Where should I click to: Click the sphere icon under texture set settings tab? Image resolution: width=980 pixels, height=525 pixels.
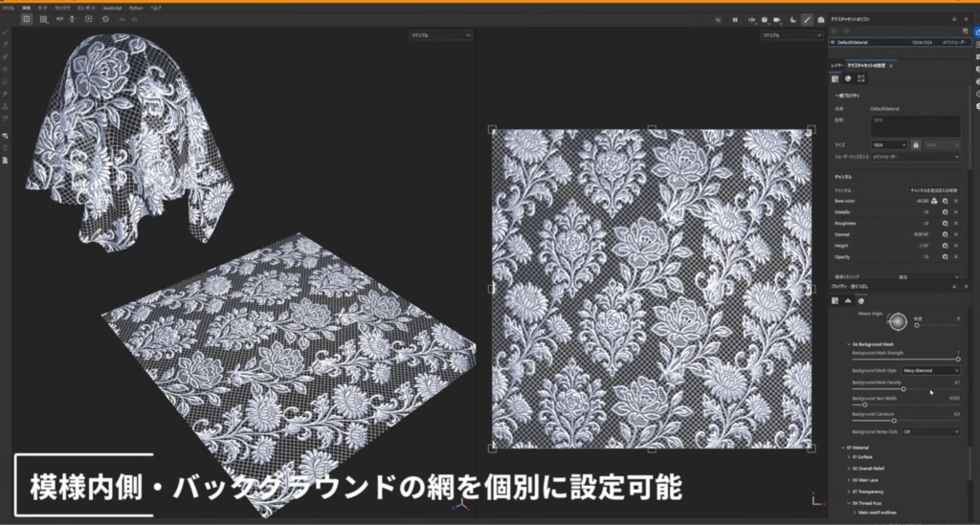(848, 78)
